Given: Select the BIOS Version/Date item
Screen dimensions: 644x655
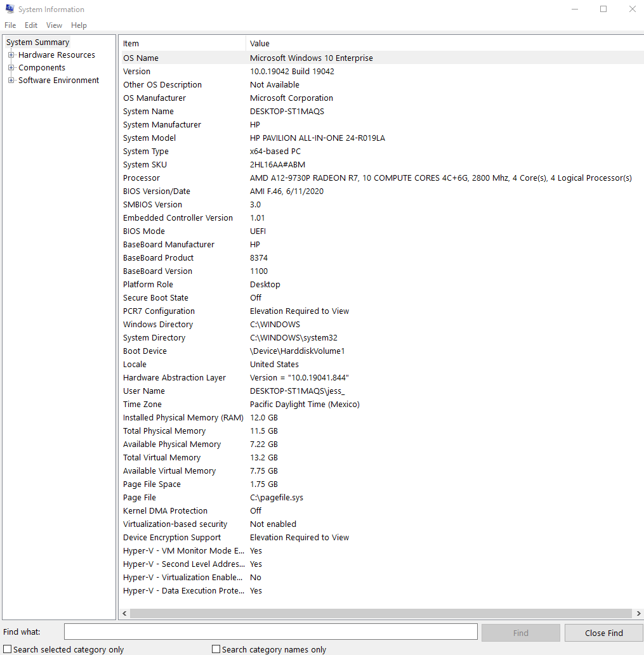Looking at the screenshot, I should 156,191.
